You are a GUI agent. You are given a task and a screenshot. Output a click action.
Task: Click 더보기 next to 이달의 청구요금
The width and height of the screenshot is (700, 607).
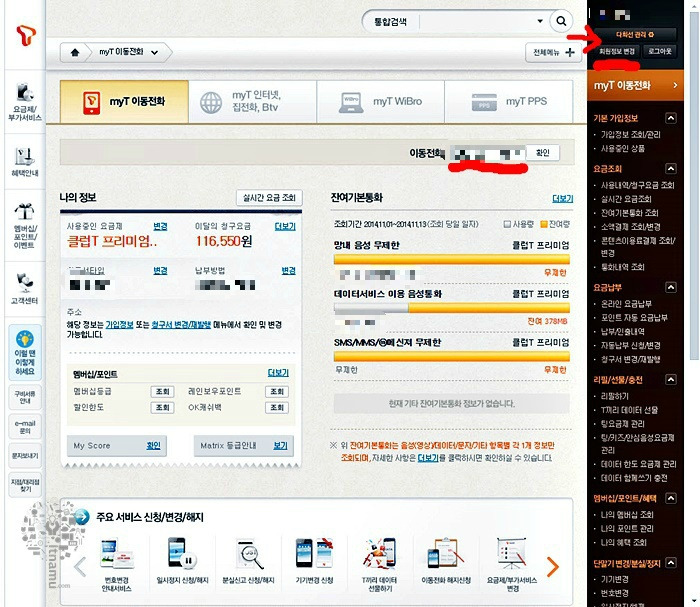point(285,226)
